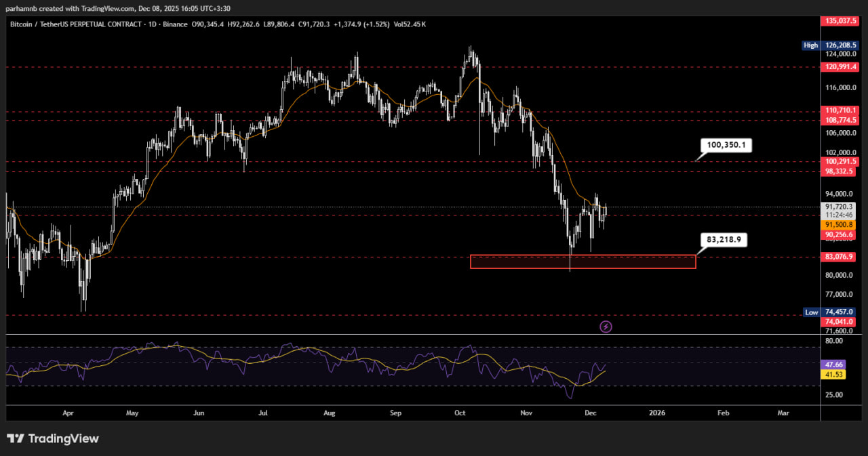This screenshot has width=868, height=456.
Task: Click the Low 74,457.0 price tag
Action: pyautogui.click(x=840, y=312)
